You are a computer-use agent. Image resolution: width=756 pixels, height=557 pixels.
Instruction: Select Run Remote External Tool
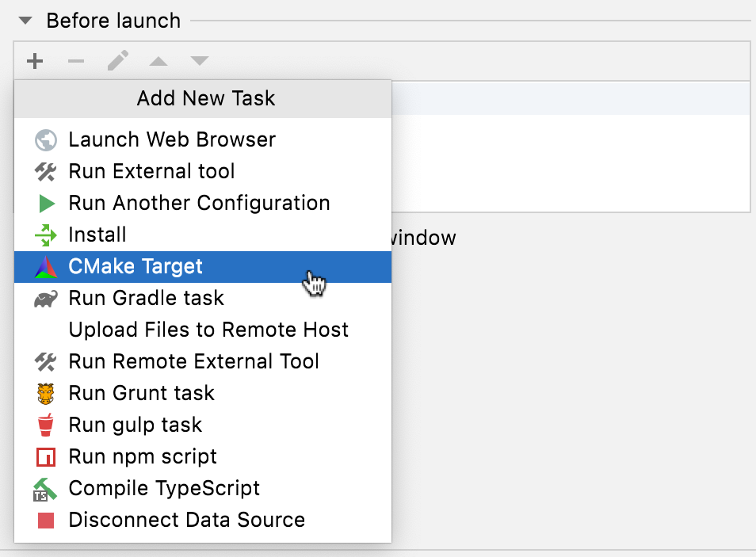point(193,361)
